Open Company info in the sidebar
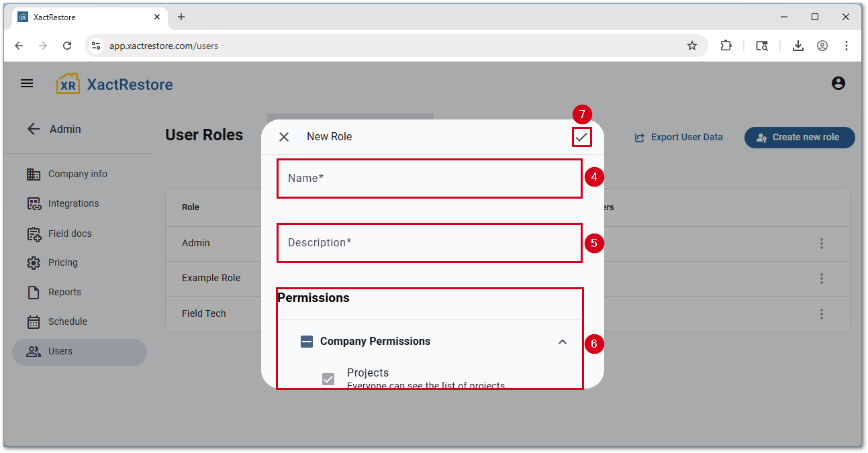 coord(77,174)
